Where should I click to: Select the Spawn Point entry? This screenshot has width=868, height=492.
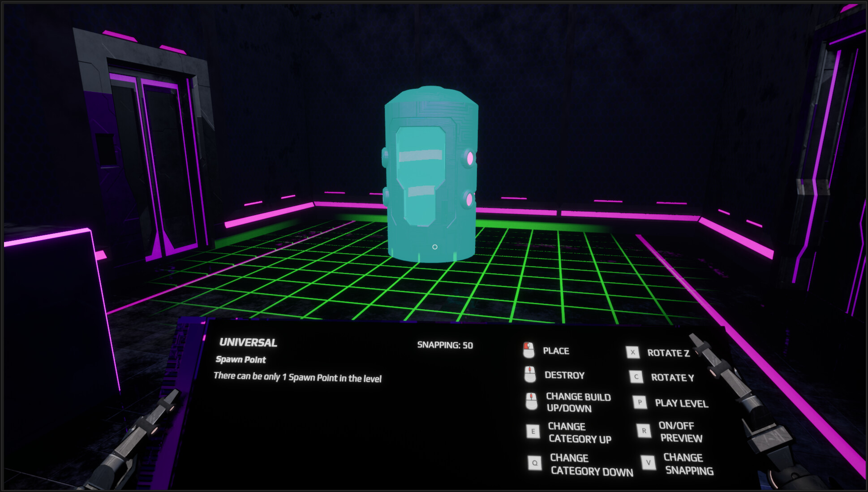click(x=241, y=360)
